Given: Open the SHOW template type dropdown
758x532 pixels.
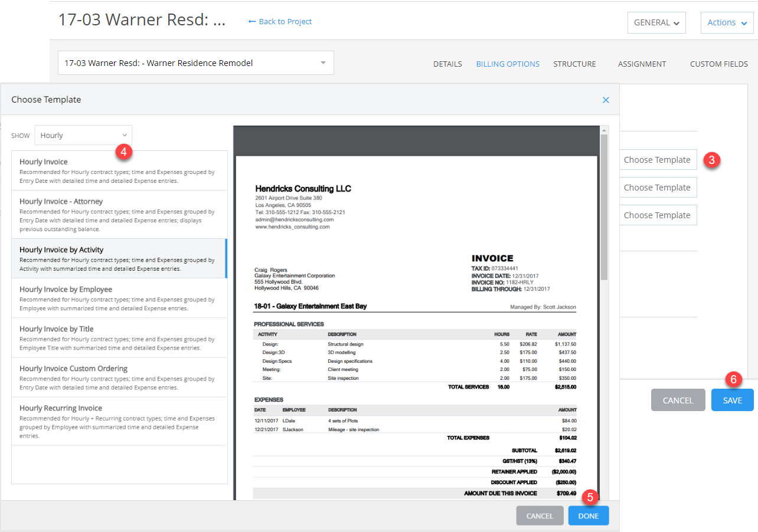Looking at the screenshot, I should pyautogui.click(x=83, y=135).
